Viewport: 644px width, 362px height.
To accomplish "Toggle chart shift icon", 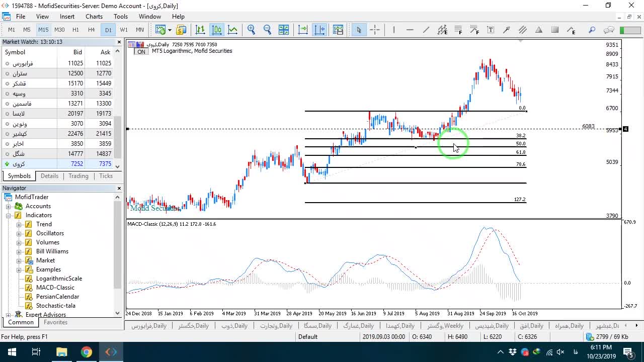I will [x=319, y=30].
